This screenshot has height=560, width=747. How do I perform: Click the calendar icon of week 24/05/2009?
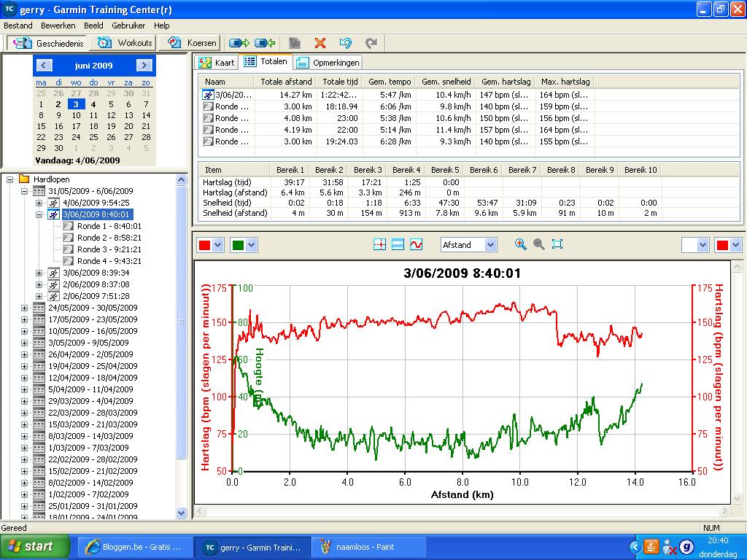click(39, 308)
